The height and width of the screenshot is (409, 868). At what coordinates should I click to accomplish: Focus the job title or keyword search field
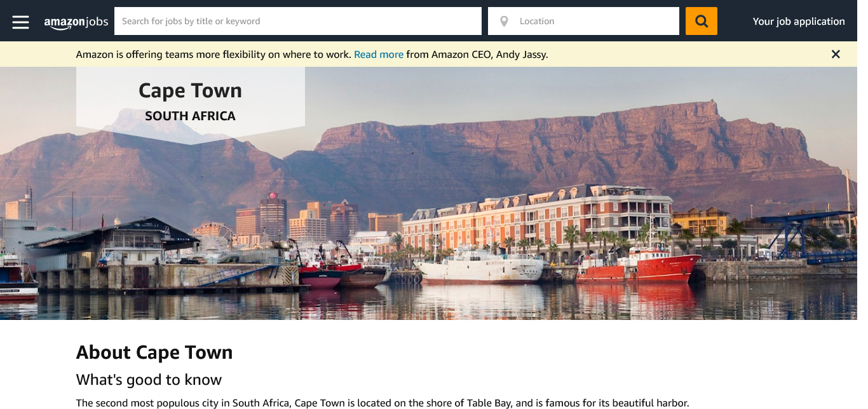point(297,22)
